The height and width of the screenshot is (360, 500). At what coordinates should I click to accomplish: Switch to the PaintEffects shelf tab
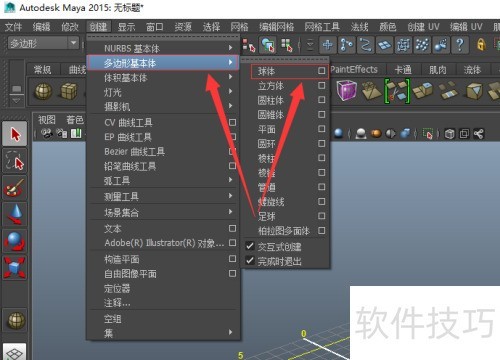pos(354,69)
